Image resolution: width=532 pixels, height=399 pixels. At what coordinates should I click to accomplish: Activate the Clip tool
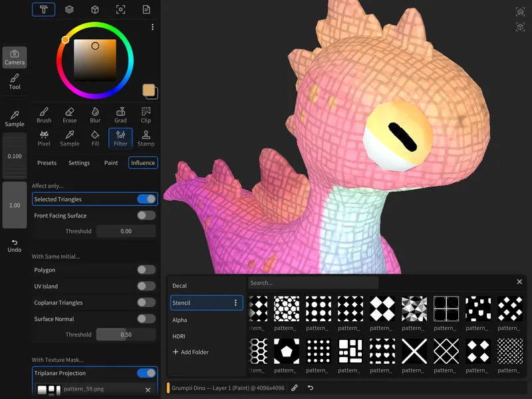click(x=146, y=115)
